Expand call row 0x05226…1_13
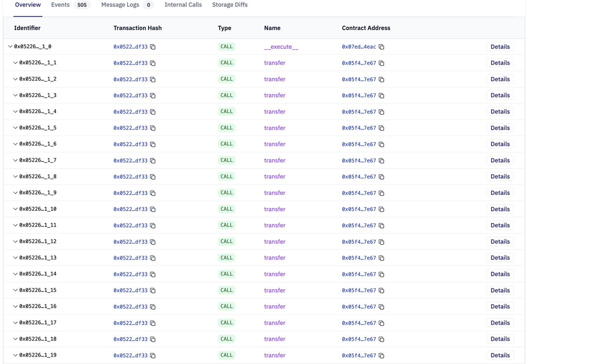Image resolution: width=598 pixels, height=364 pixels. pos(15,258)
